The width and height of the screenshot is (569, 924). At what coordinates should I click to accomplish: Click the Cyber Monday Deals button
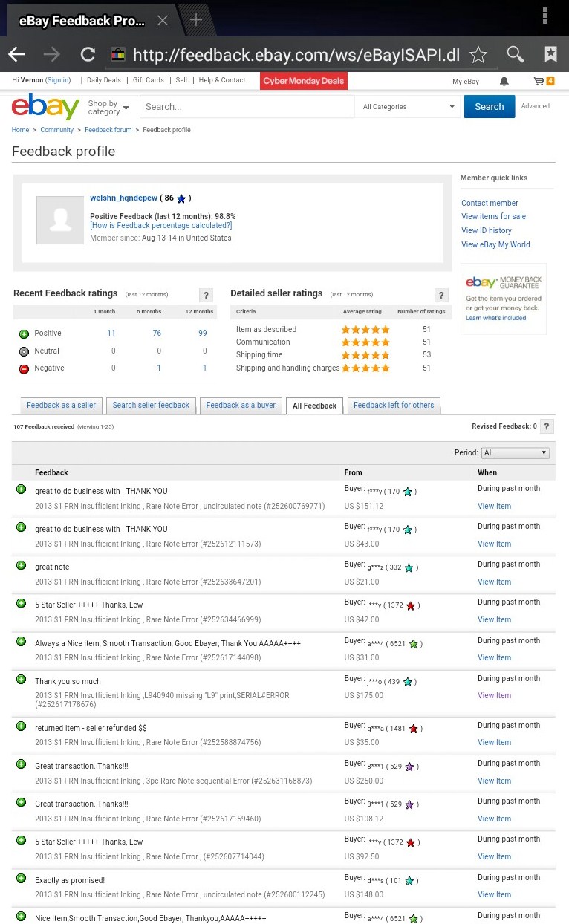pos(304,81)
